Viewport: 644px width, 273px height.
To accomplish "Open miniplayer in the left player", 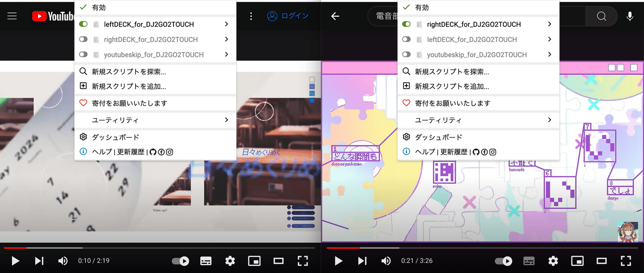I will tap(254, 261).
